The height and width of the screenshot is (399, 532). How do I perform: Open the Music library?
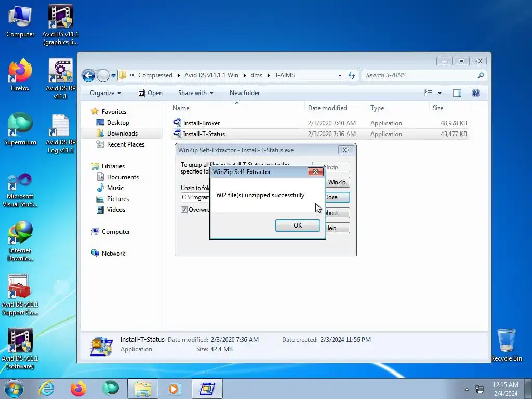click(115, 188)
